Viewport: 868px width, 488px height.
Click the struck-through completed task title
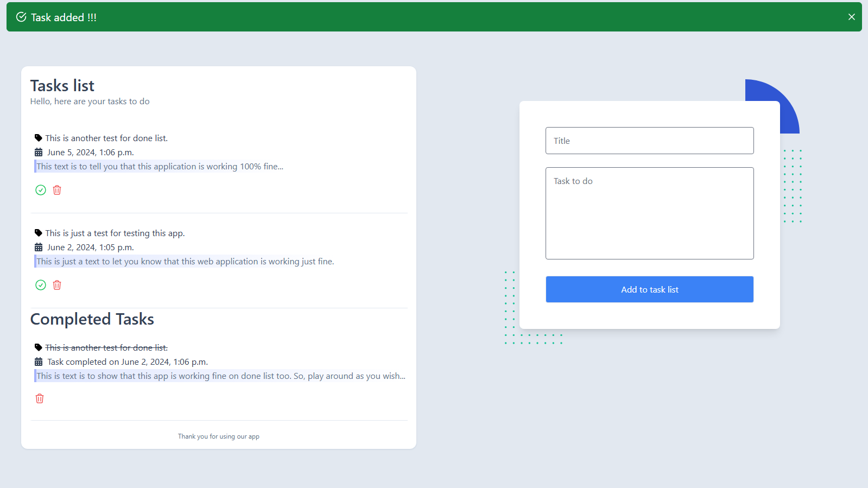pyautogui.click(x=106, y=347)
